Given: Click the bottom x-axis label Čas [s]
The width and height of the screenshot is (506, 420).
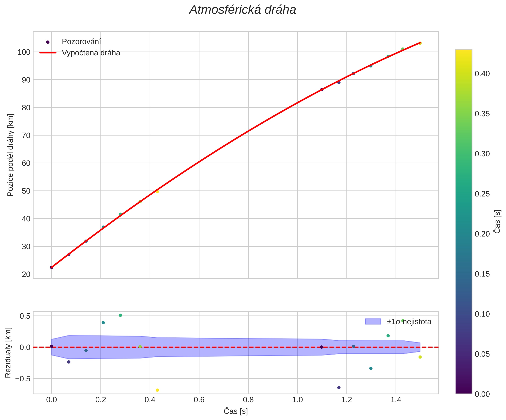Looking at the screenshot, I should 235,411.
